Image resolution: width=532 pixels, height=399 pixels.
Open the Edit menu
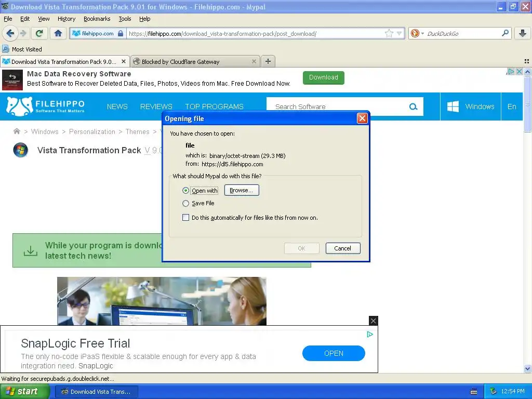[x=25, y=19]
